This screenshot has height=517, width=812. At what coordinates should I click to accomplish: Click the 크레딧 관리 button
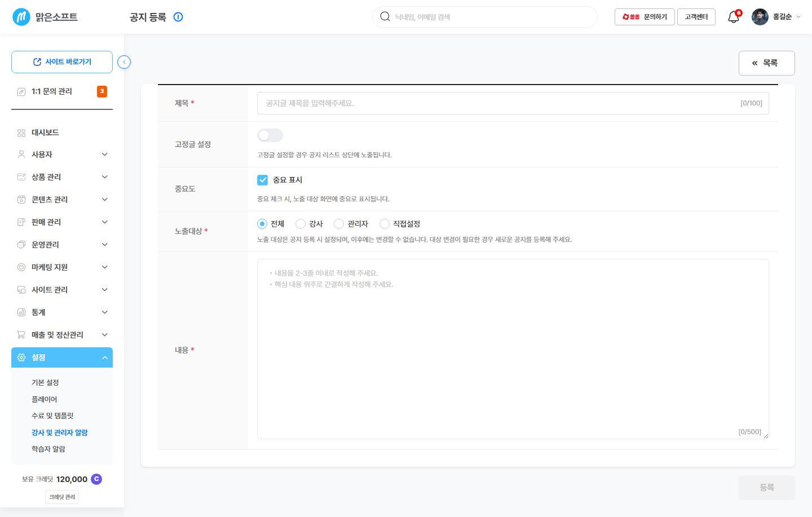click(62, 497)
